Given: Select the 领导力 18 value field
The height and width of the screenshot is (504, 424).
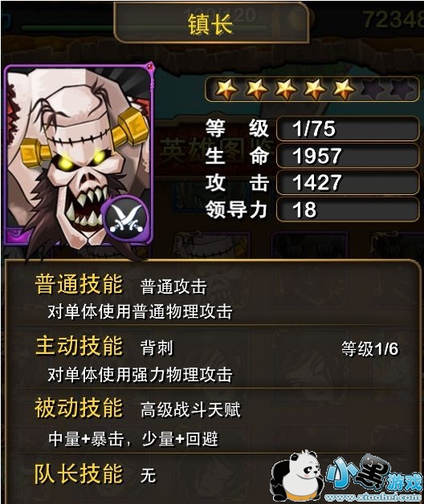Looking at the screenshot, I should tap(348, 209).
